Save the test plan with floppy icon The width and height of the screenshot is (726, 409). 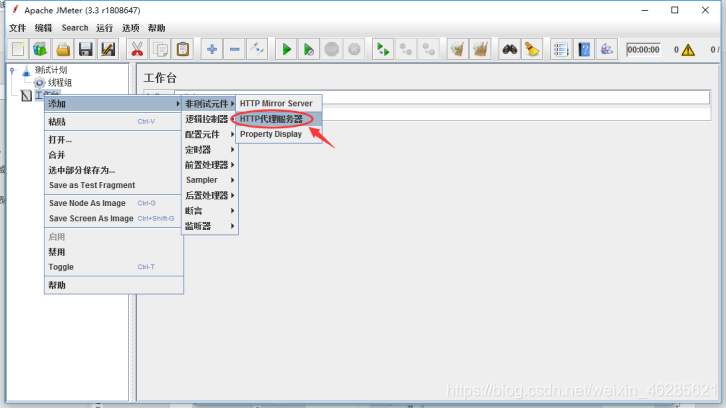pyautogui.click(x=86, y=49)
